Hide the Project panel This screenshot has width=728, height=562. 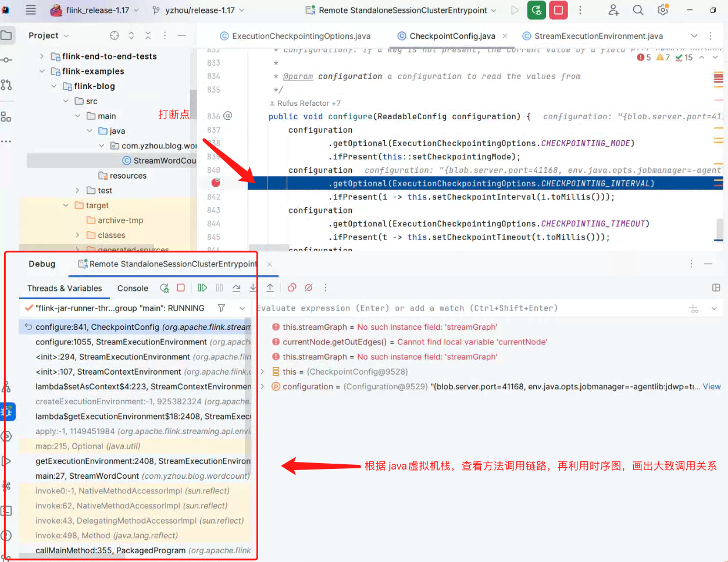(x=182, y=35)
